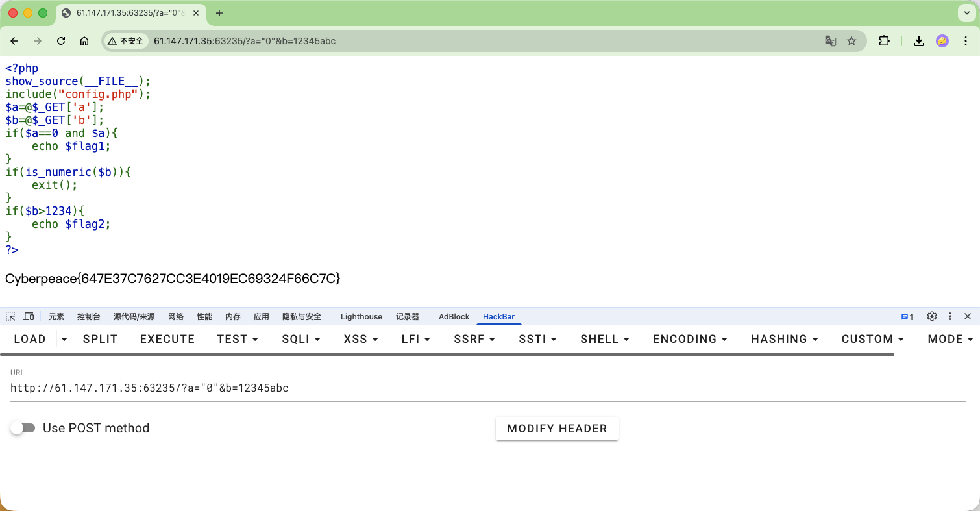The height and width of the screenshot is (511, 980).
Task: Enable Use POST method switch
Action: (x=23, y=428)
